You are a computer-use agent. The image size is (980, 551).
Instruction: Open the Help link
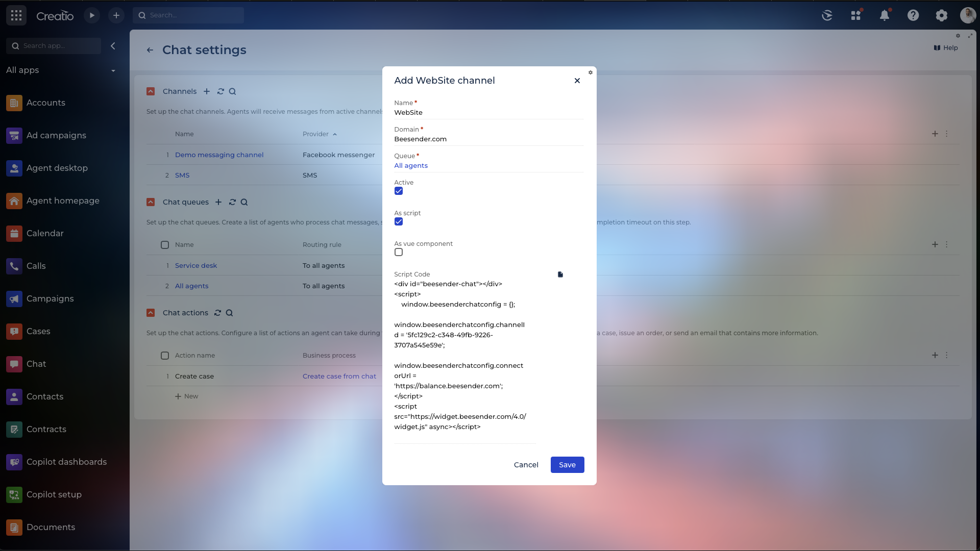[946, 48]
